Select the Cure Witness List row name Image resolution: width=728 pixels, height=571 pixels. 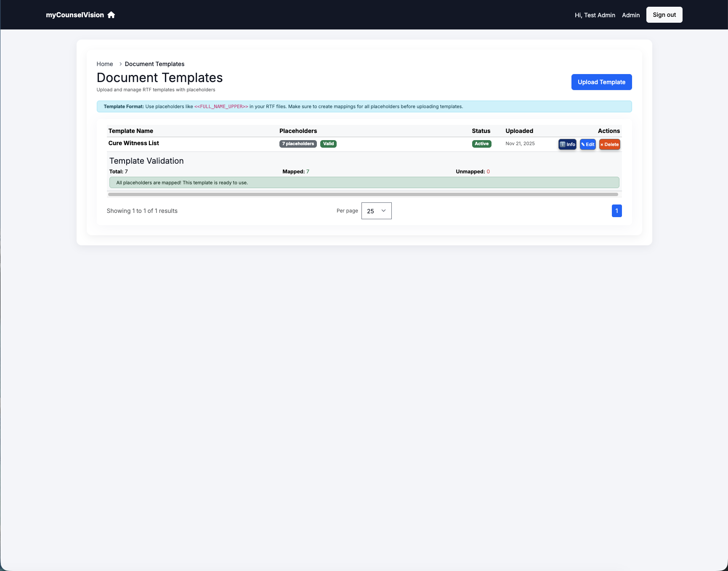tap(133, 143)
